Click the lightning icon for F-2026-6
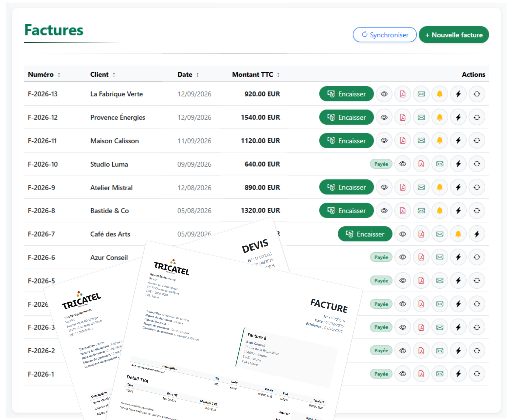This screenshot has height=420, width=513. click(458, 257)
